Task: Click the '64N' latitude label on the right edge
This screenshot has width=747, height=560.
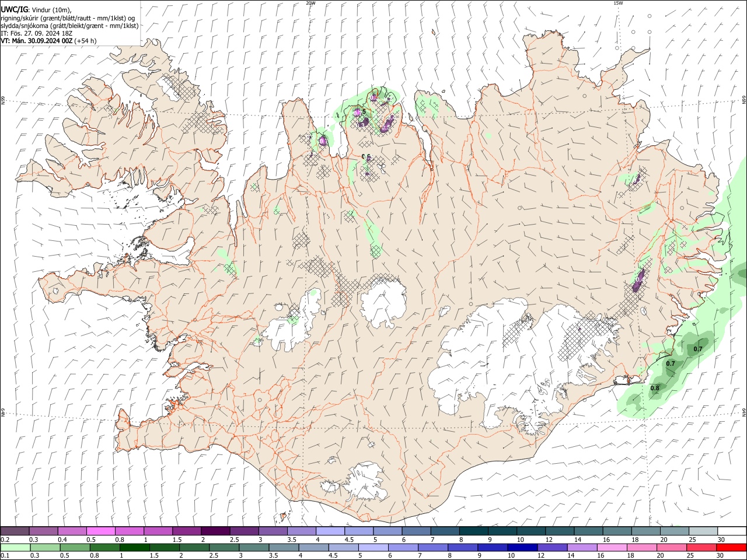Action: click(744, 412)
